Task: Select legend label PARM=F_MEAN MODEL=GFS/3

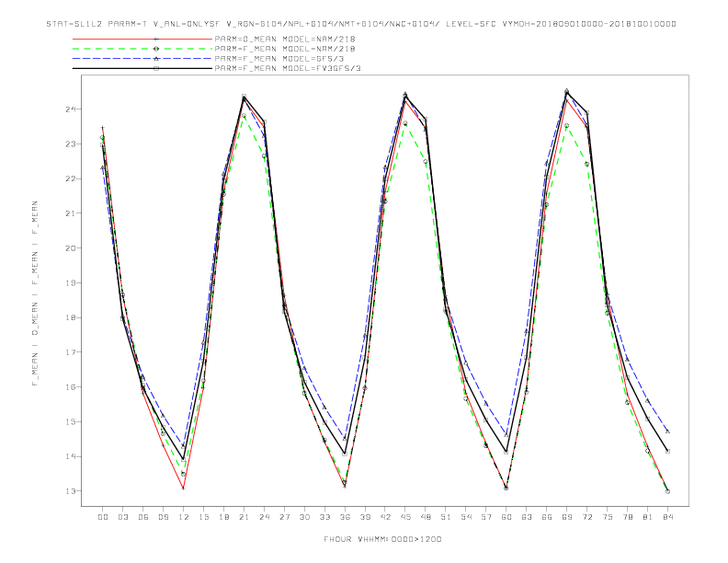Action: pos(279,59)
